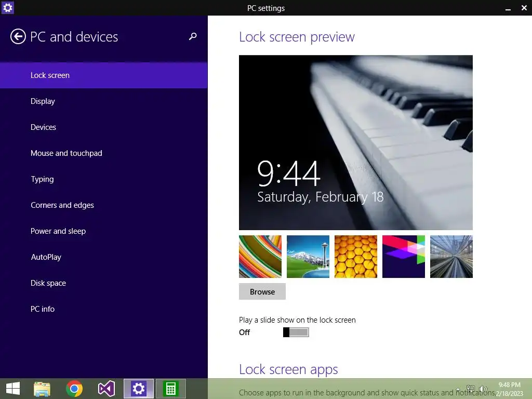Launch File Explorer from the taskbar

pyautogui.click(x=42, y=389)
